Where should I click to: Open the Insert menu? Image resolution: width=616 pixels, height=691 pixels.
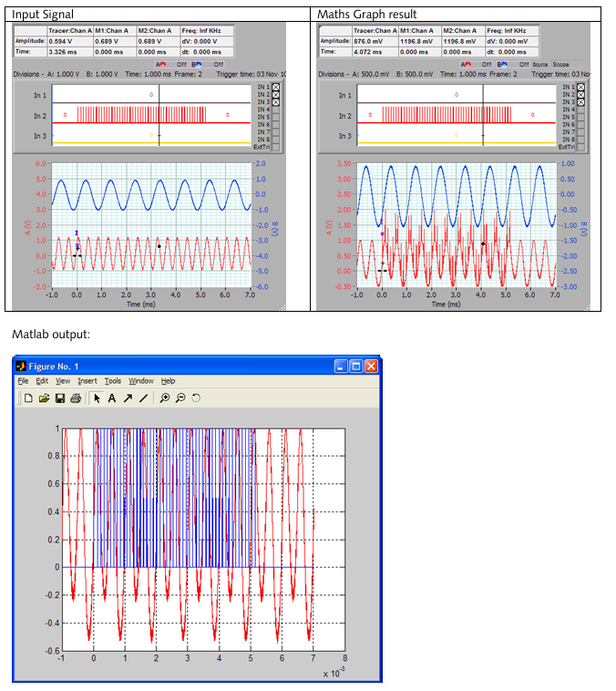click(x=87, y=381)
